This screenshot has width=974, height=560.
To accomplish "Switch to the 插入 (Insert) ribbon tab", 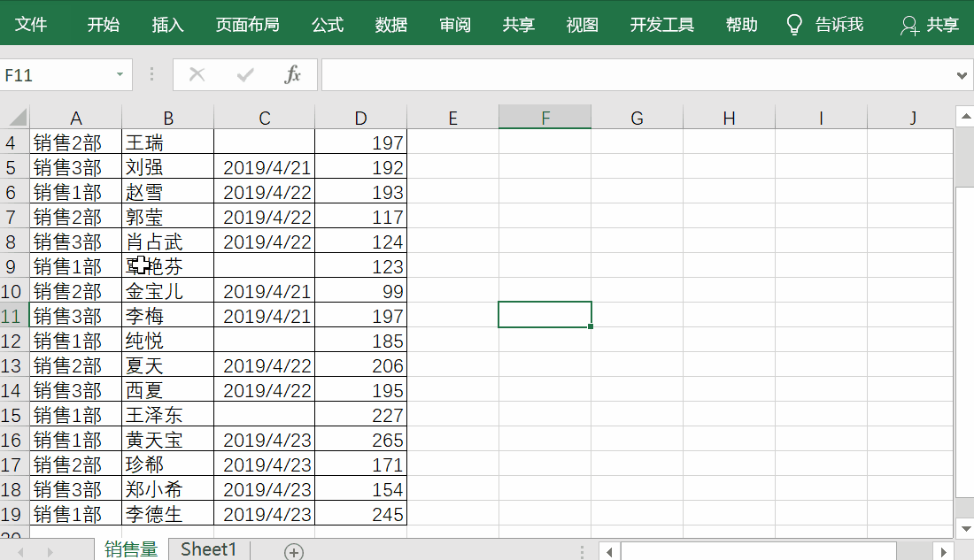I will pyautogui.click(x=167, y=24).
